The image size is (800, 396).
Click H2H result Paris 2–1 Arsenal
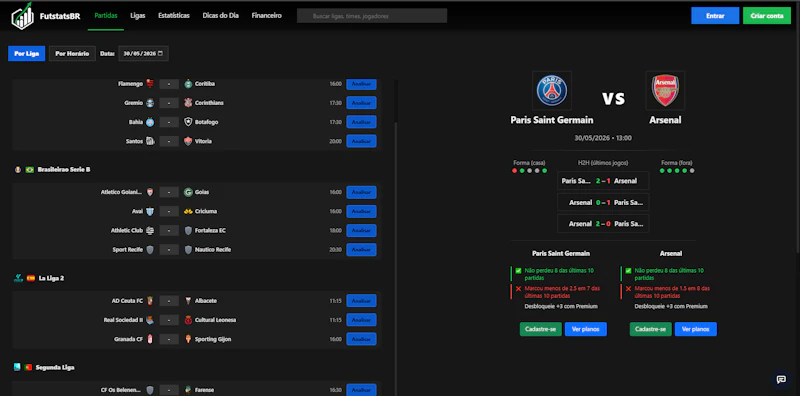(603, 181)
